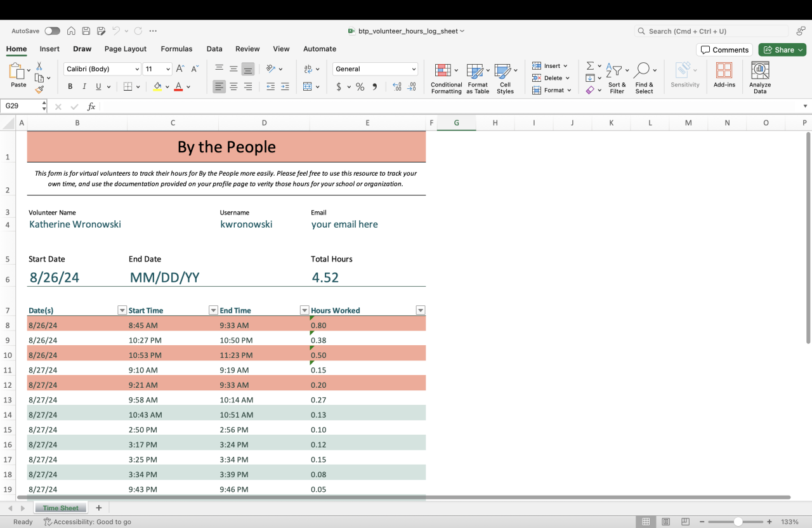Open the font name dropdown Calibri (Body)
The height and width of the screenshot is (528, 812).
(102, 69)
